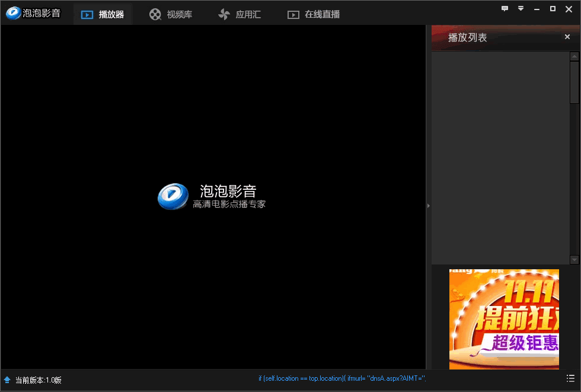581x392 pixels.
Task: Open the 应用汇 tab
Action: tap(240, 14)
